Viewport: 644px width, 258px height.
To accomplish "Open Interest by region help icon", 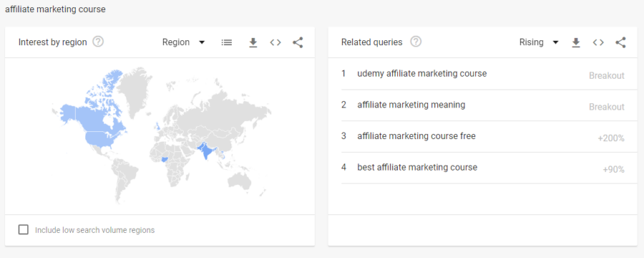I will coord(98,42).
